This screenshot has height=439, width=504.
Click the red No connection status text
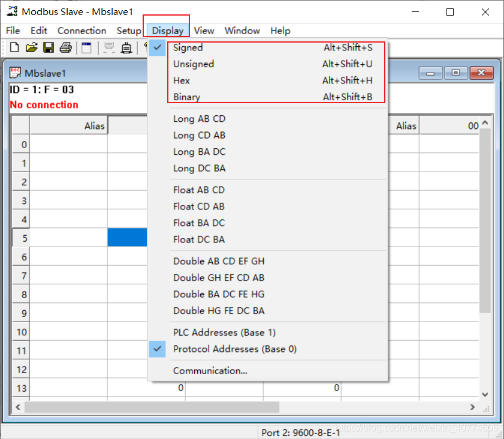(44, 105)
